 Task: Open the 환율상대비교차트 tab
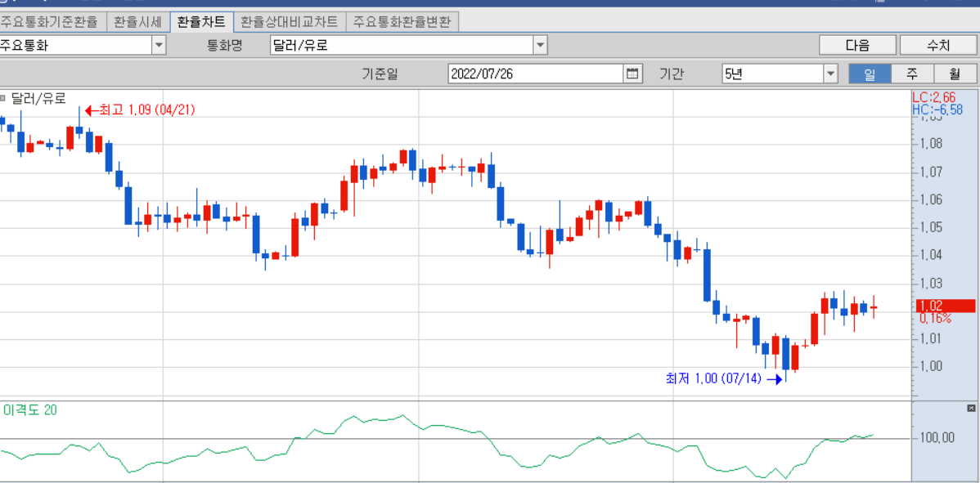290,22
